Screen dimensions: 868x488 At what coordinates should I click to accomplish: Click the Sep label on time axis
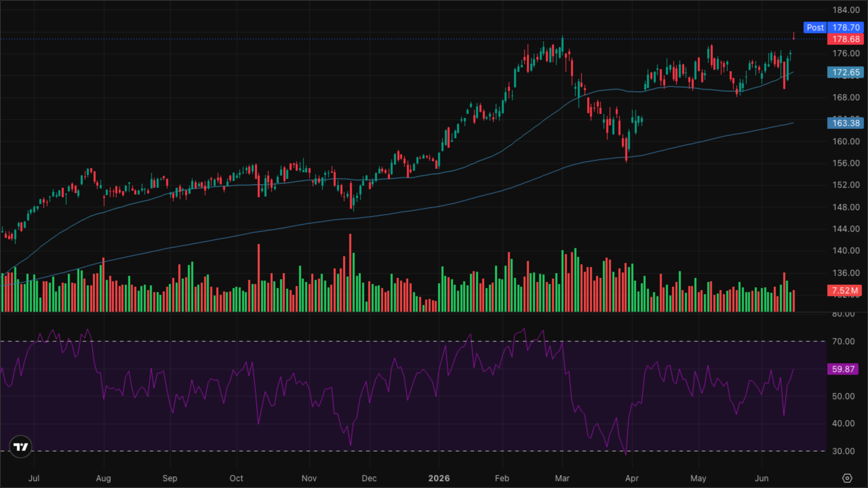170,478
